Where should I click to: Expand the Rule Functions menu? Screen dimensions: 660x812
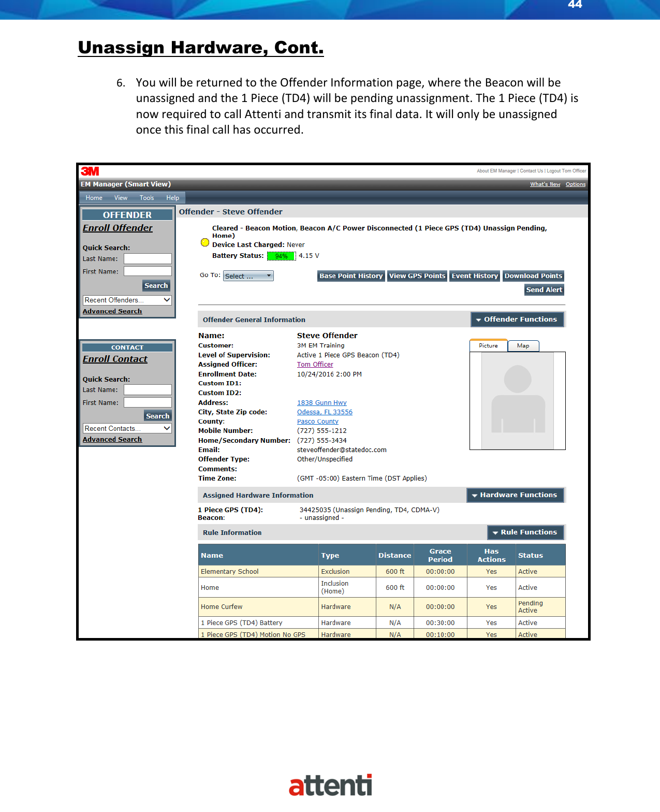point(525,532)
